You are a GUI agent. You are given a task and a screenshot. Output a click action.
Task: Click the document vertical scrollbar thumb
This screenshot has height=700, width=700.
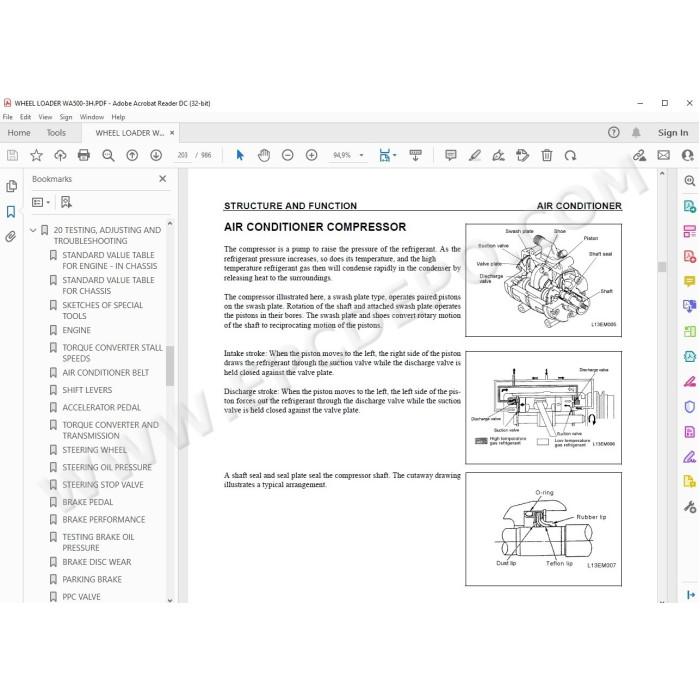(x=662, y=267)
